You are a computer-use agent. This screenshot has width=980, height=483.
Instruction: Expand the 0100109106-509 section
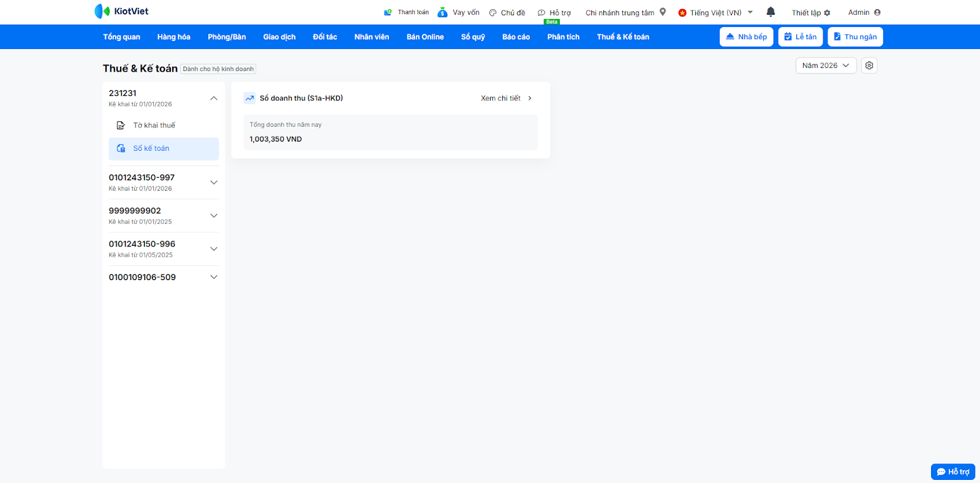pyautogui.click(x=214, y=277)
